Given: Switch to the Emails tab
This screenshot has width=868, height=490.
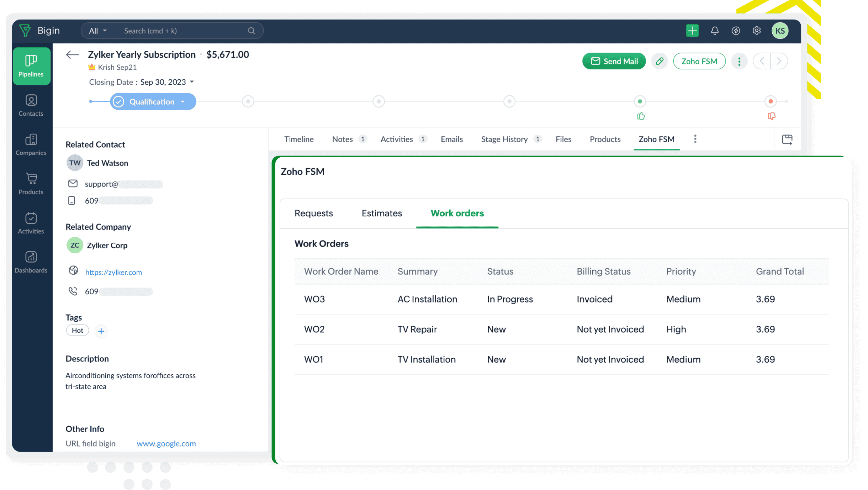Looking at the screenshot, I should click(451, 139).
